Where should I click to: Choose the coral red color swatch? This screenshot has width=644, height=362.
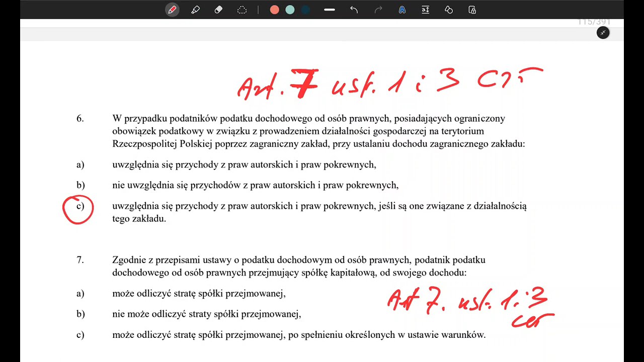(274, 10)
